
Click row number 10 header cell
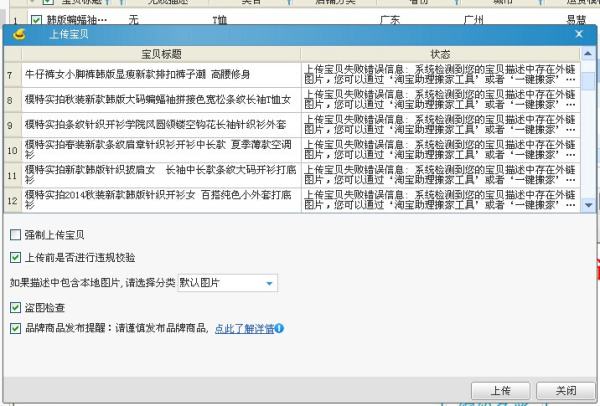click(12, 150)
